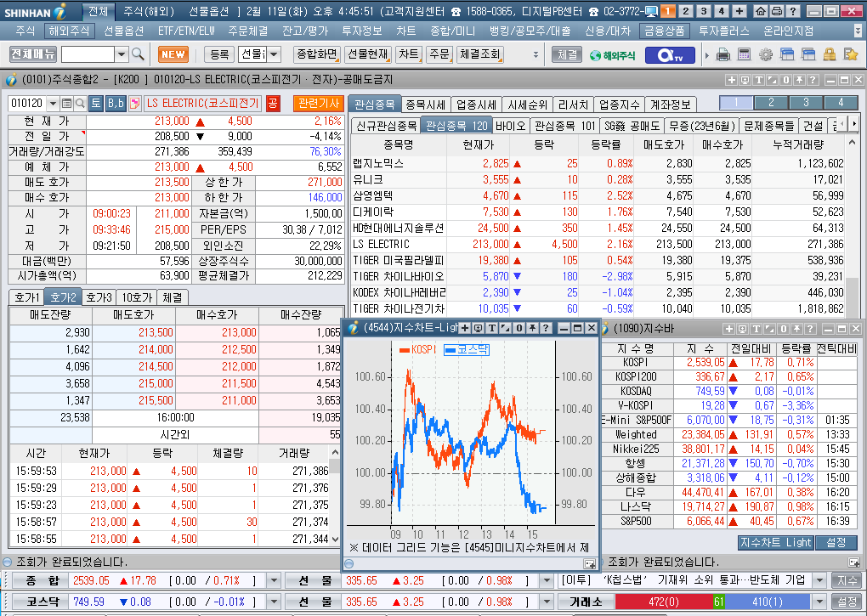Open the 해외주식 menu
The image size is (867, 616).
(69, 31)
